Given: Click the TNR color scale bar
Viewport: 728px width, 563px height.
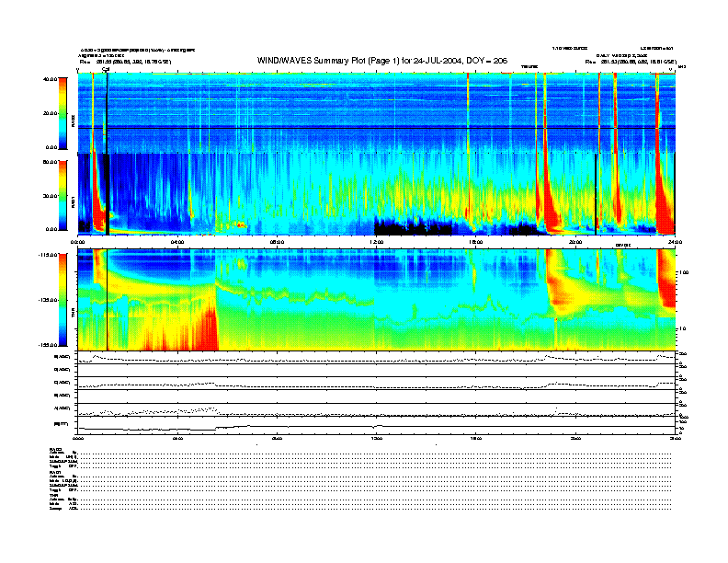Looking at the screenshot, I should (63, 299).
